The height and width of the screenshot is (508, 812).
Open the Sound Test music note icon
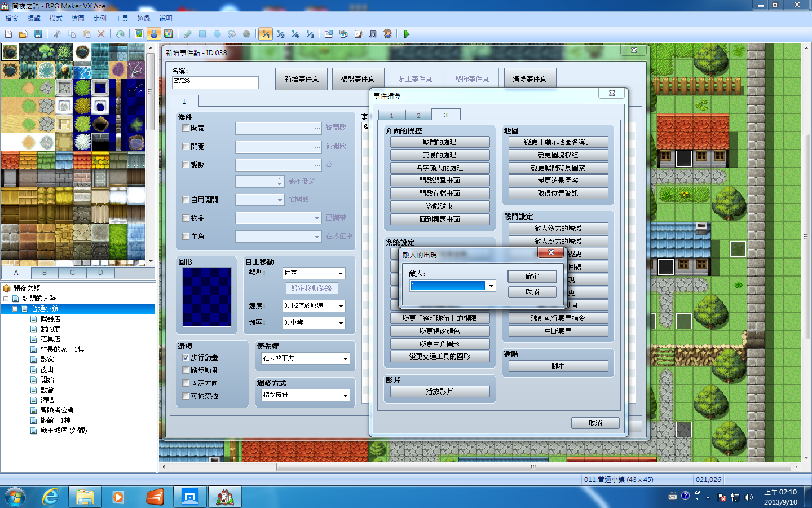373,34
